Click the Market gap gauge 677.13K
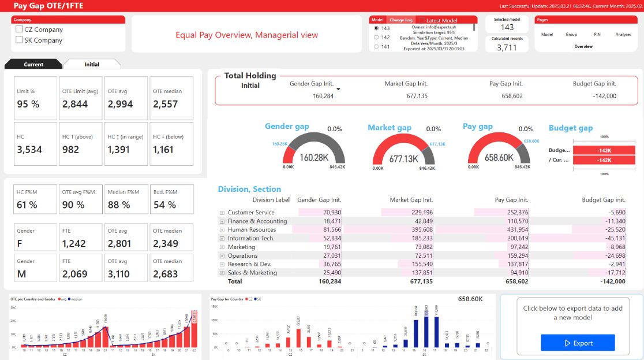Screen dimensions: 644x360 (x=403, y=150)
